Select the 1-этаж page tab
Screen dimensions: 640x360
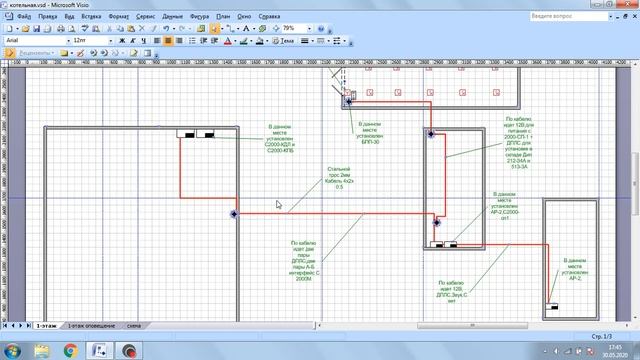[47, 326]
